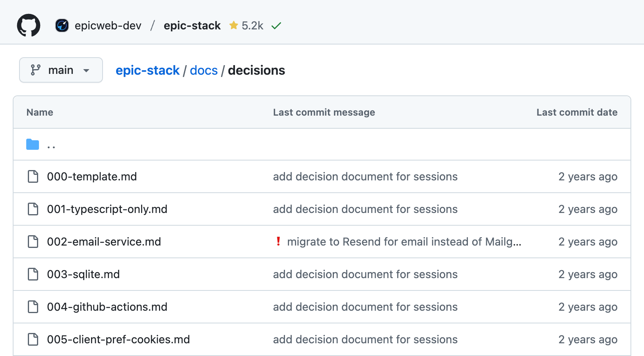Go to epic-stack root in breadcrumb
Image resolution: width=644 pixels, height=356 pixels.
(x=147, y=70)
